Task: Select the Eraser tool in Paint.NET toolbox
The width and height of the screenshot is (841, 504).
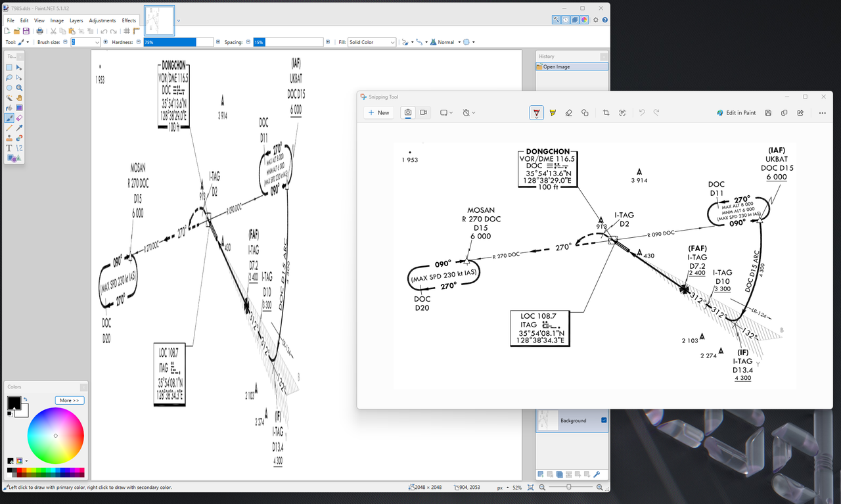Action: tap(19, 118)
